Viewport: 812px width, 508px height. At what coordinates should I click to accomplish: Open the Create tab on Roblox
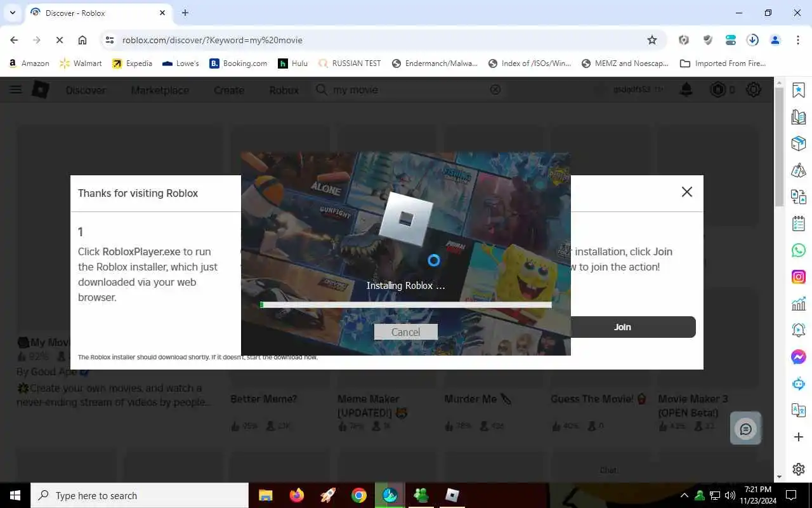(x=229, y=90)
